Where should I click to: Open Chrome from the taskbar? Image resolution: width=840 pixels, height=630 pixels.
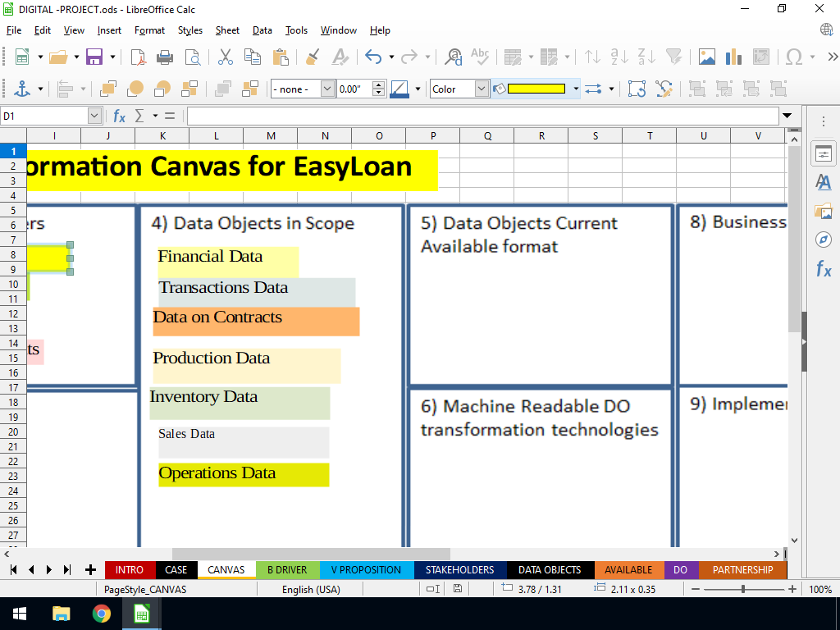click(x=101, y=614)
